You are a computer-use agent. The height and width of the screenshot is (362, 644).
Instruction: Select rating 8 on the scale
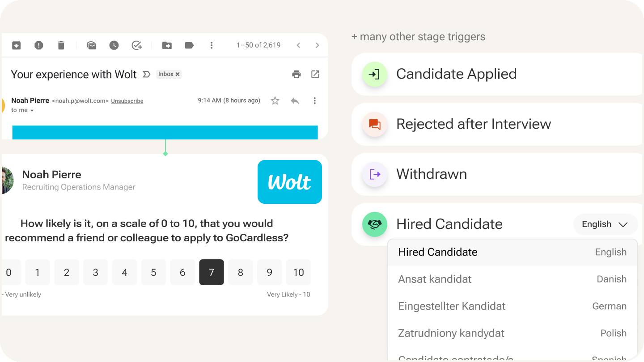[x=241, y=272]
